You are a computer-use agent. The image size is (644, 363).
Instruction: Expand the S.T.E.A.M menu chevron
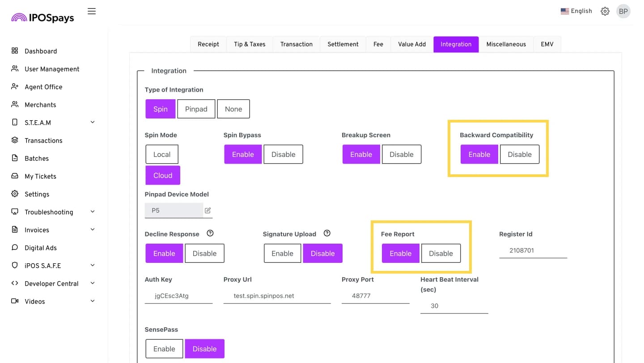[x=93, y=122]
